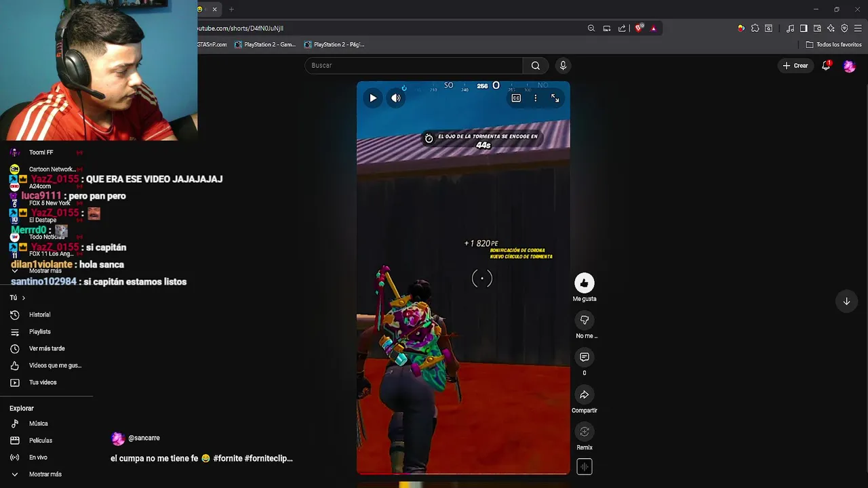The height and width of the screenshot is (488, 868).
Task: Like this Short with Me gusta
Action: (585, 283)
